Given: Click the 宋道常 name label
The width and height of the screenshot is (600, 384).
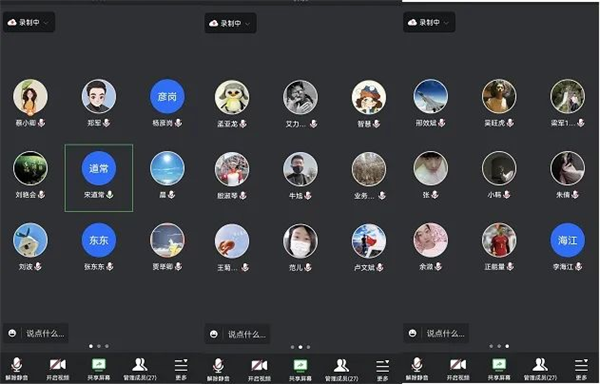Looking at the screenshot, I should pos(94,195).
